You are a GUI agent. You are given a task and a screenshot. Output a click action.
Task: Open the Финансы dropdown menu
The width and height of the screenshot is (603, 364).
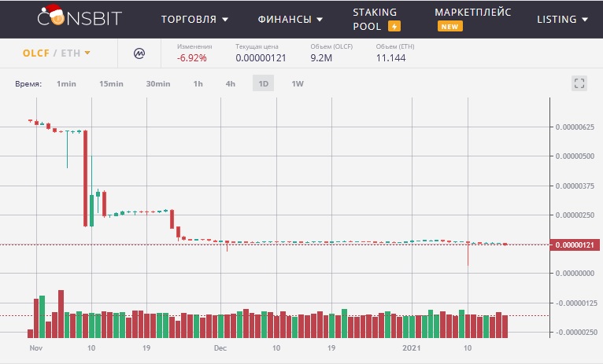(290, 19)
